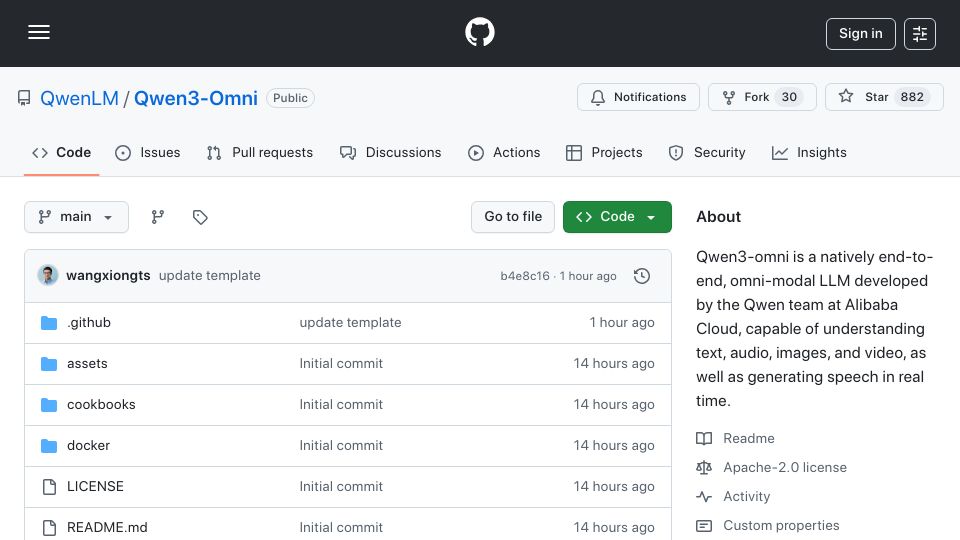Open the Qwen3-Omni repository link
The width and height of the screenshot is (960, 540).
(x=195, y=98)
